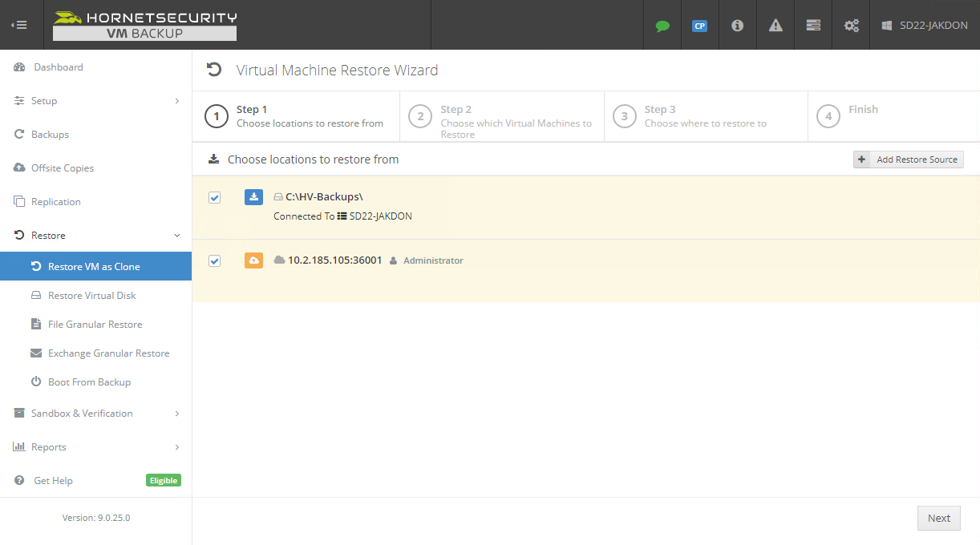Expand the Setup sidebar section
The image size is (980, 545).
[46, 100]
